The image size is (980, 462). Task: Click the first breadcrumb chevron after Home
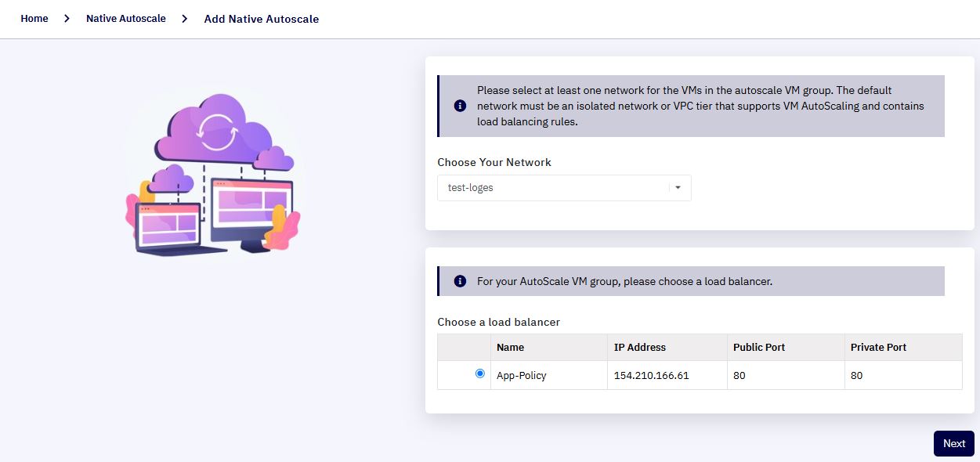pos(67,18)
